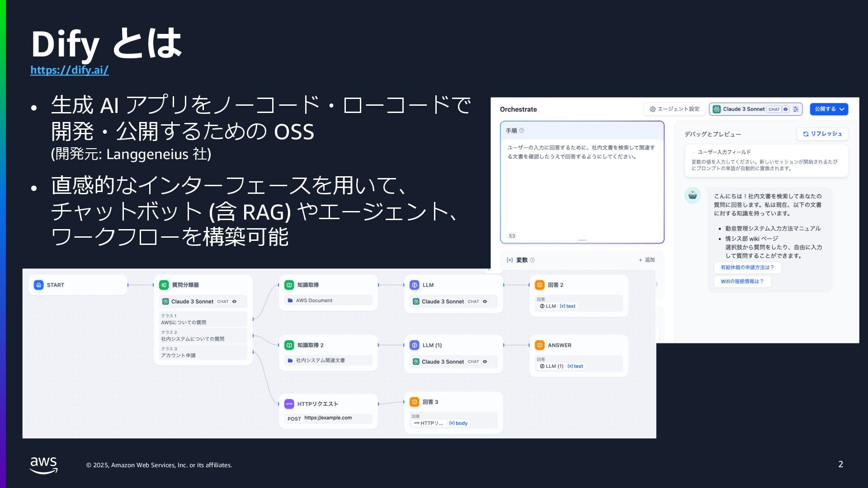Image resolution: width=868 pixels, height=488 pixels.
Task: Open the 公開する dropdown
Action: tap(829, 109)
